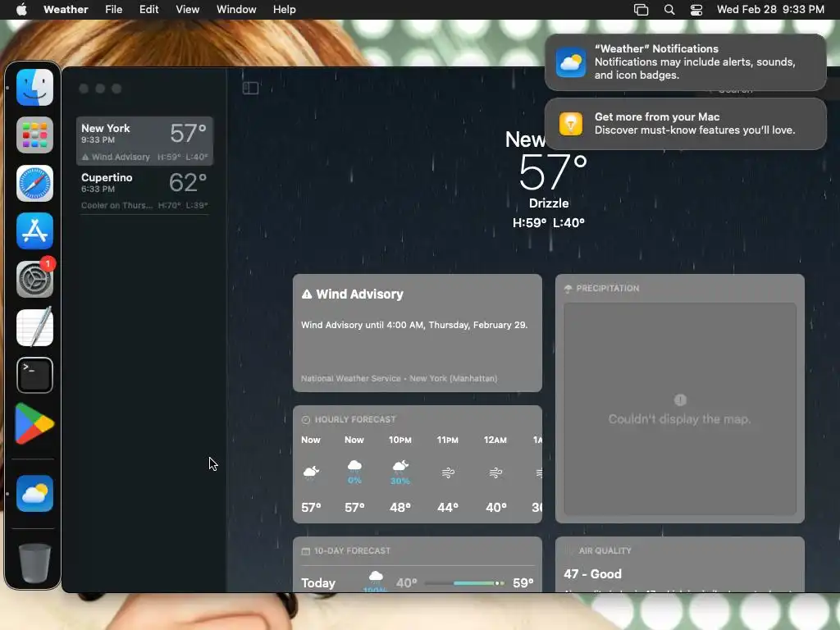Click the HOURLY FORECAST header label
840x630 pixels.
(355, 419)
